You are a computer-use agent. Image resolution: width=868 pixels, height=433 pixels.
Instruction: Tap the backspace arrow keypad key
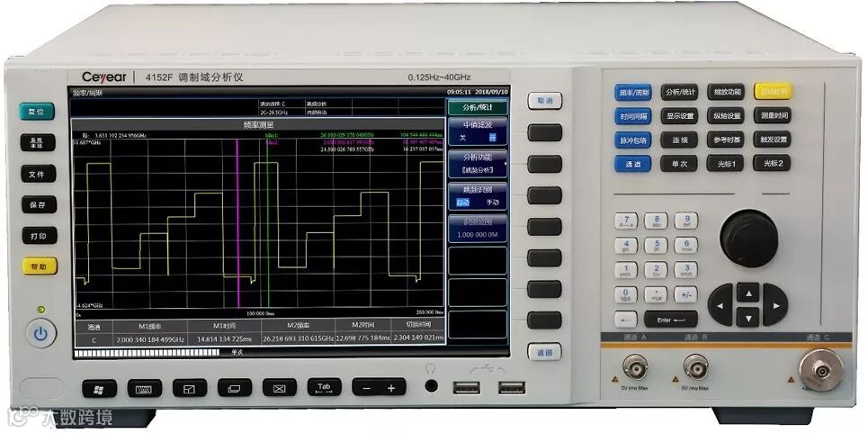(x=626, y=319)
